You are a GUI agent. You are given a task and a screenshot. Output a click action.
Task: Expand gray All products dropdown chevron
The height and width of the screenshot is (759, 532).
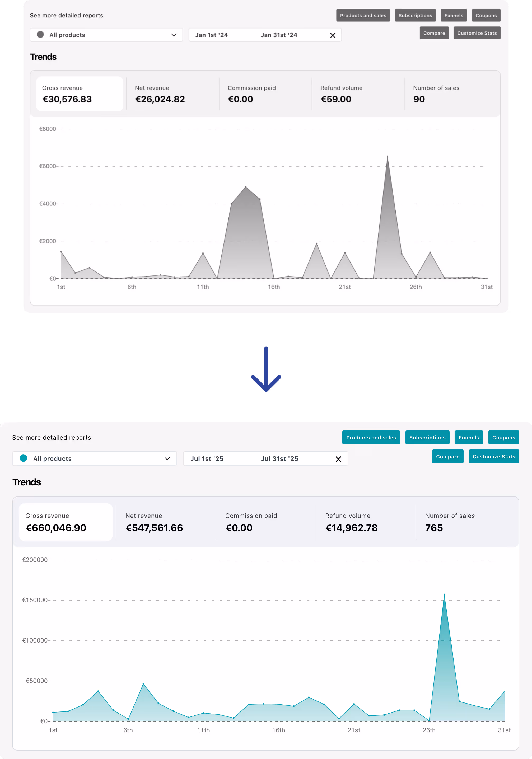click(x=174, y=35)
